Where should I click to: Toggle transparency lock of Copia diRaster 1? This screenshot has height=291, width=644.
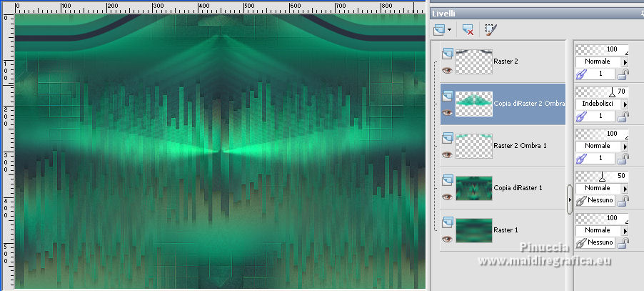point(623,201)
